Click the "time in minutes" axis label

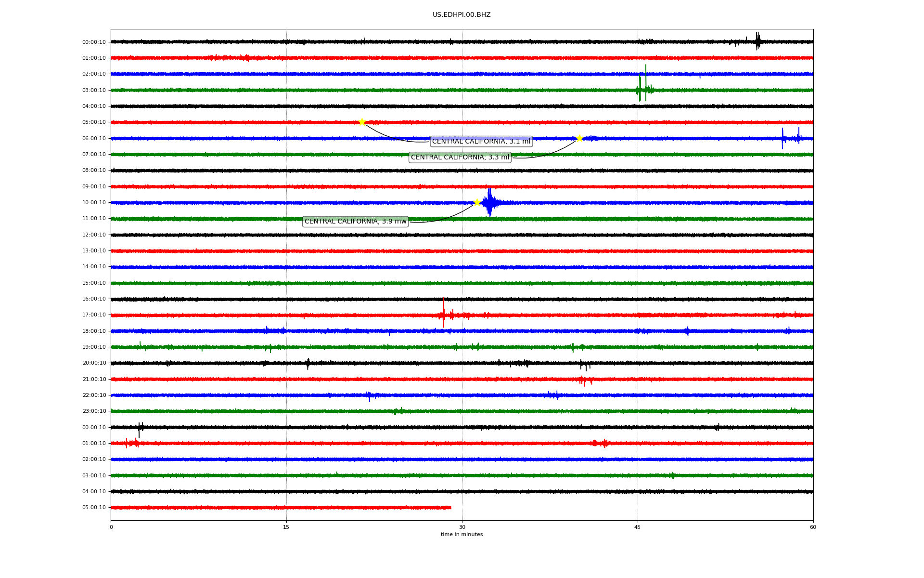[462, 534]
